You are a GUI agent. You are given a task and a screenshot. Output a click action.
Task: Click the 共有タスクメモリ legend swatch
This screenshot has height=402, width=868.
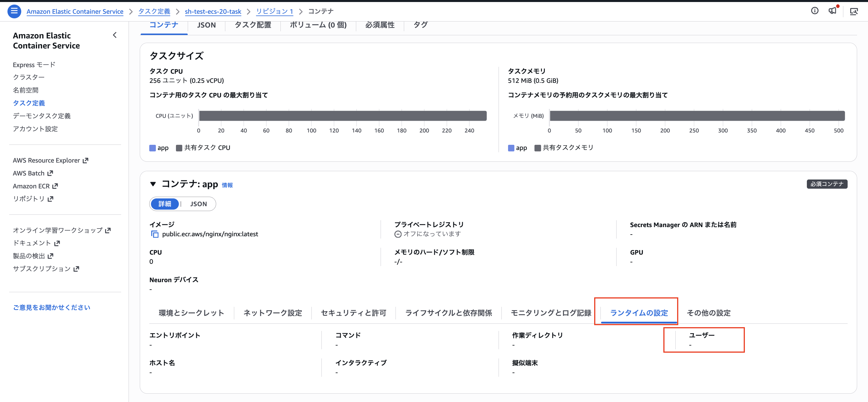(538, 148)
